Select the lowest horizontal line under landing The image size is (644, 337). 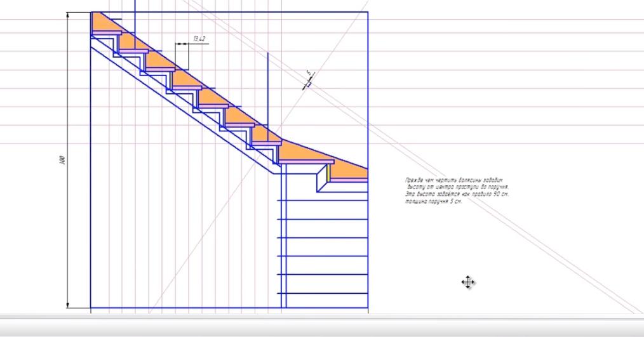point(324,293)
